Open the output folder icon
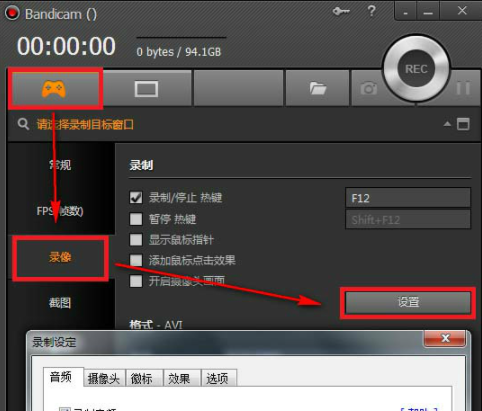The width and height of the screenshot is (482, 411). pos(317,89)
